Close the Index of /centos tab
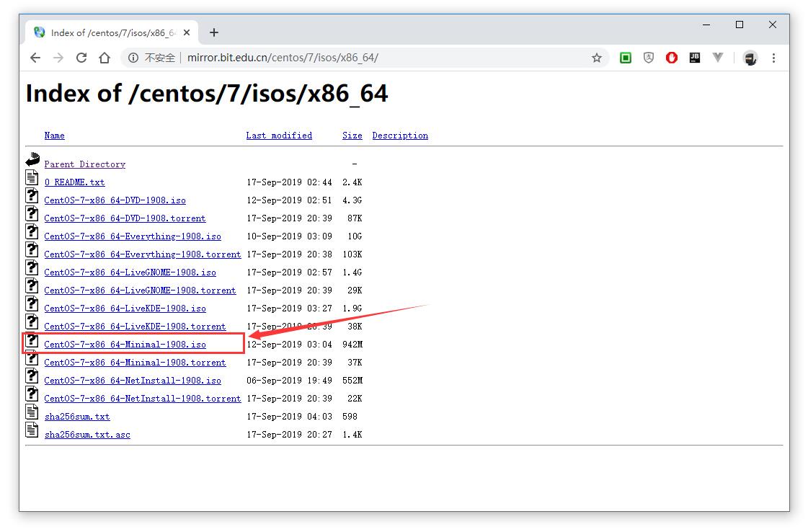The image size is (808, 532). coord(187,32)
